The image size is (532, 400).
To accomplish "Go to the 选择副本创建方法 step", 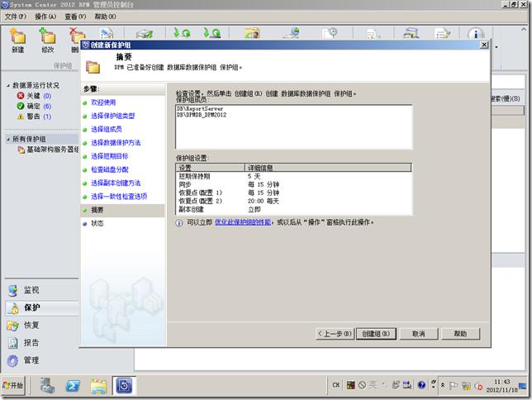I will click(116, 183).
